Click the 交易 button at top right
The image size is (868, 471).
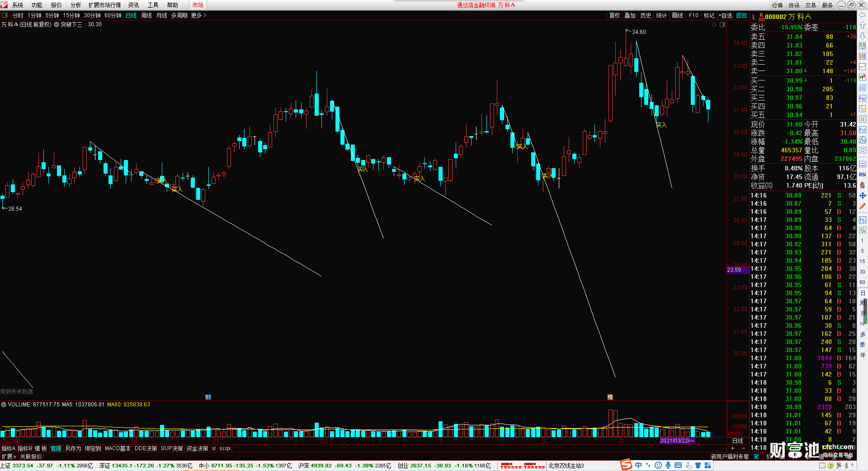pos(811,5)
